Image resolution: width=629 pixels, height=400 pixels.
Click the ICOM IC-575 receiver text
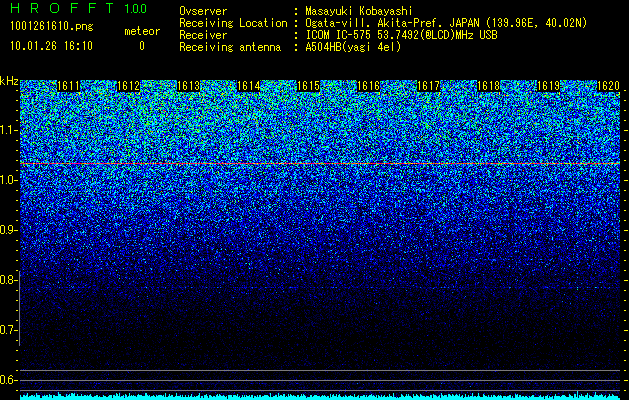(x=401, y=35)
